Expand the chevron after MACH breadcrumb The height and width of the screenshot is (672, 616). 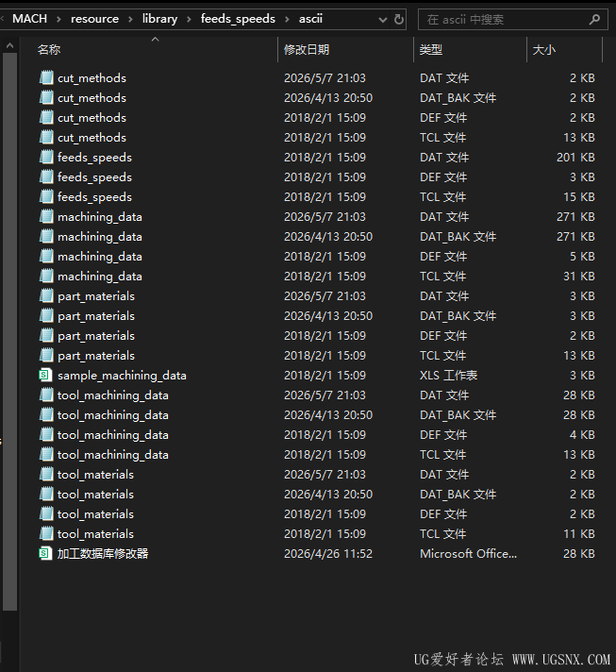pos(58,19)
